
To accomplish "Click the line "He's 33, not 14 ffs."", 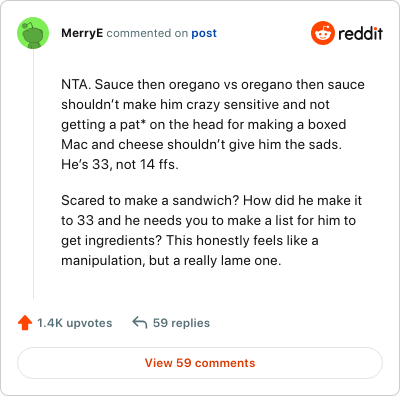I will click(x=120, y=165).
